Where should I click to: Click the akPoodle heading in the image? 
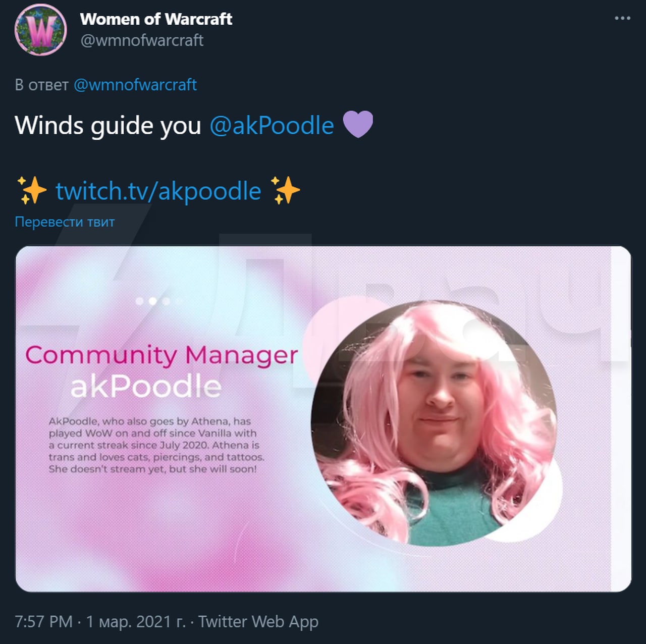click(145, 387)
